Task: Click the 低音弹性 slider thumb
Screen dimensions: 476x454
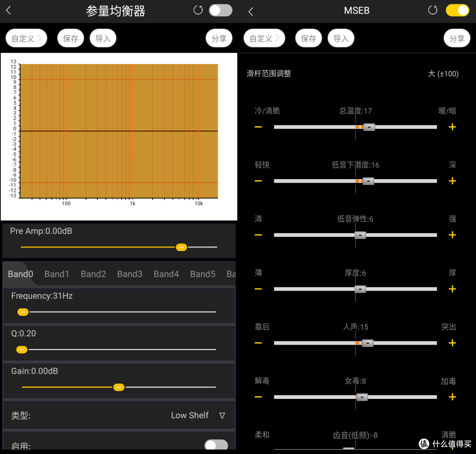Action: click(361, 235)
